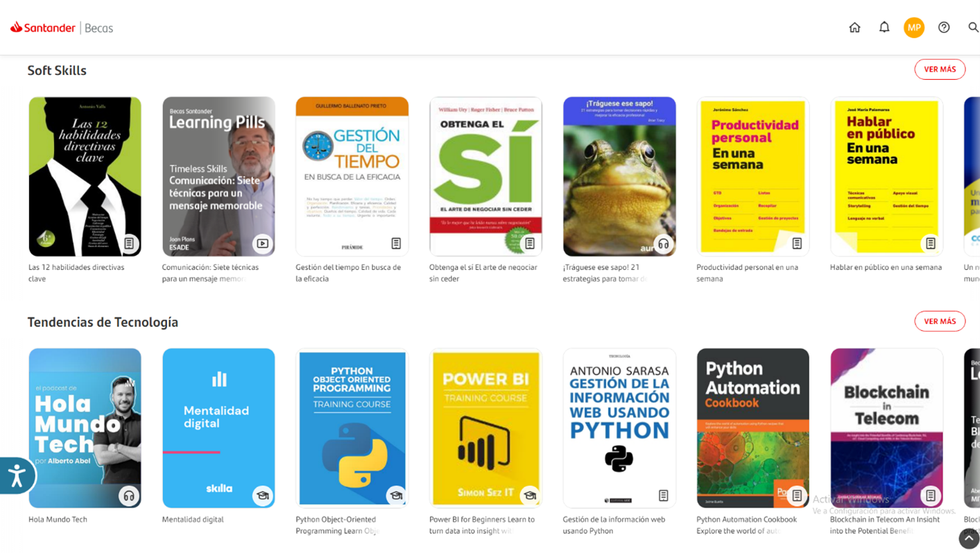980x556 pixels.
Task: Open the frog Tráguese ese sapo cover
Action: pyautogui.click(x=619, y=176)
